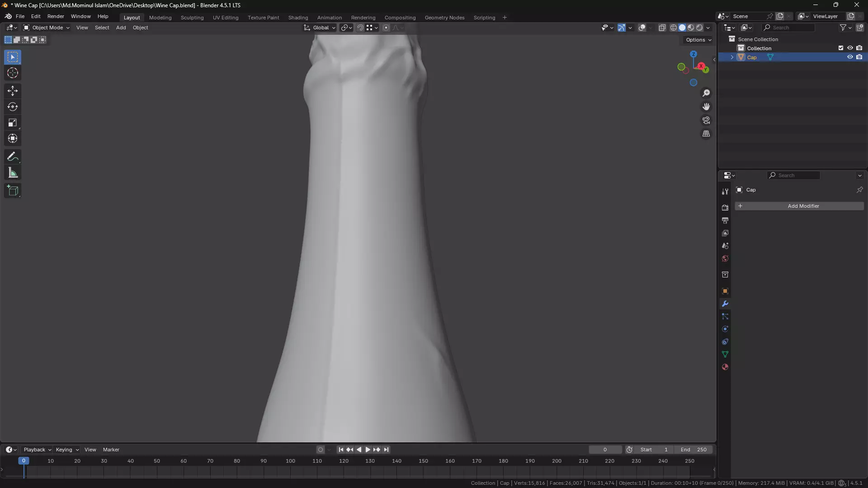Viewport: 868px width, 488px height.
Task: Open the Object Mode dropdown
Action: (46, 28)
